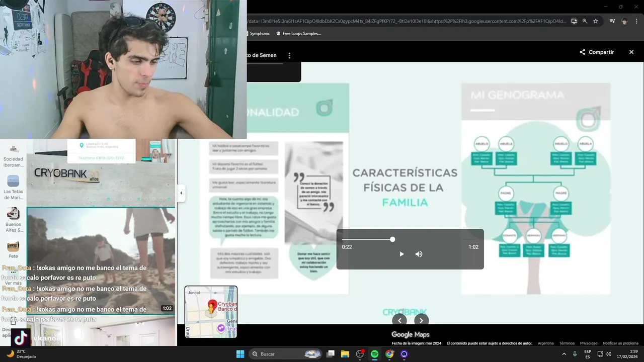Open the Privacidad link

coord(589,343)
